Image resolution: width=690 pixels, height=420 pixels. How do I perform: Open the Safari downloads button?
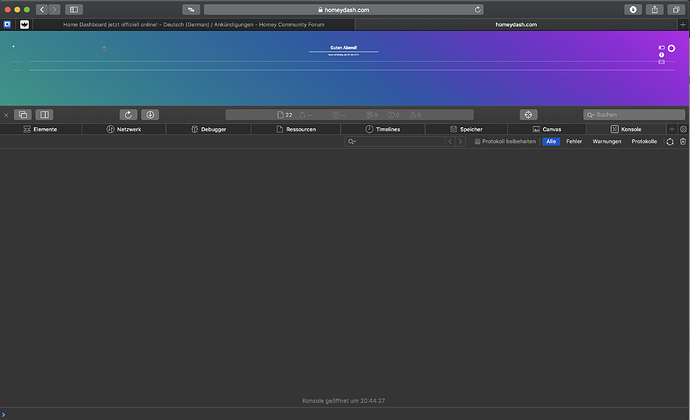point(633,9)
